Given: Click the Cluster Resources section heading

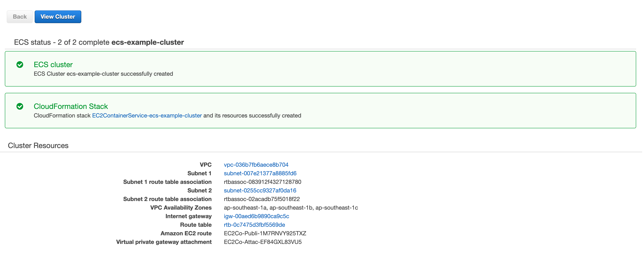Looking at the screenshot, I should tap(38, 145).
